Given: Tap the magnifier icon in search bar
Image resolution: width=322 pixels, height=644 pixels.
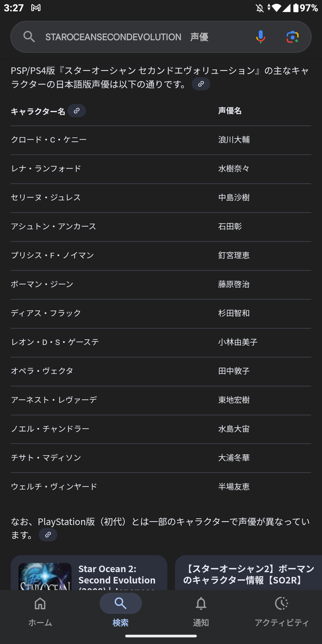Looking at the screenshot, I should point(29,37).
